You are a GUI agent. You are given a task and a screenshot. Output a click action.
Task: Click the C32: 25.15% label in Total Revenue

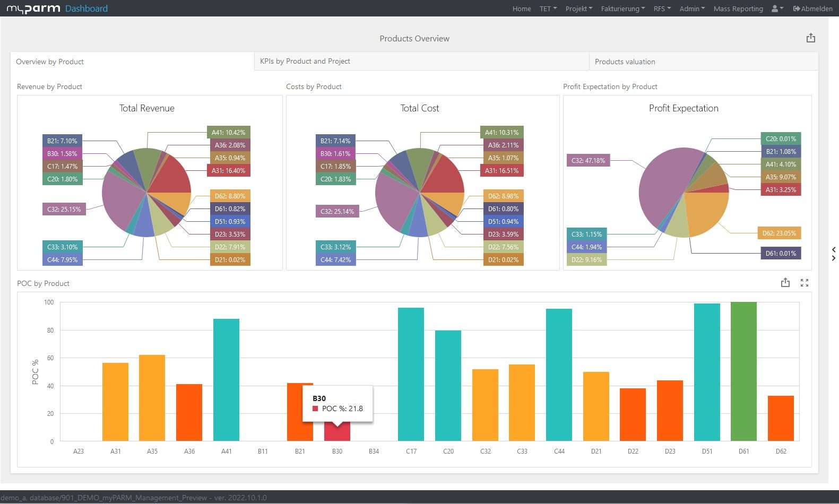tap(64, 209)
